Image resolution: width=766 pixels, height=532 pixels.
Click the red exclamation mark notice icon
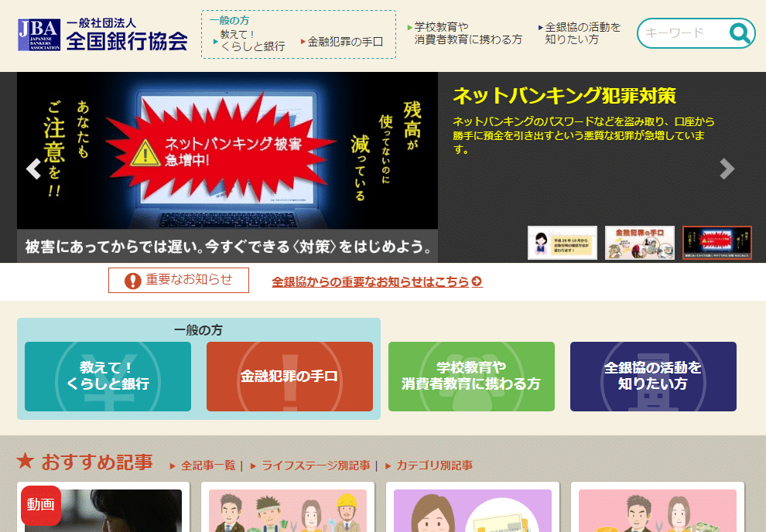(132, 281)
